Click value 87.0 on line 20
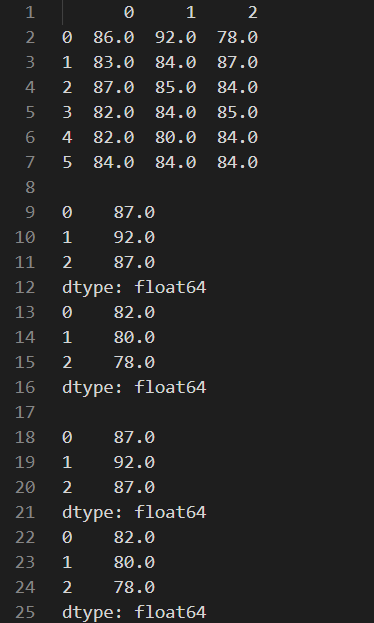Image resolution: width=374 pixels, height=623 pixels. coord(134,487)
